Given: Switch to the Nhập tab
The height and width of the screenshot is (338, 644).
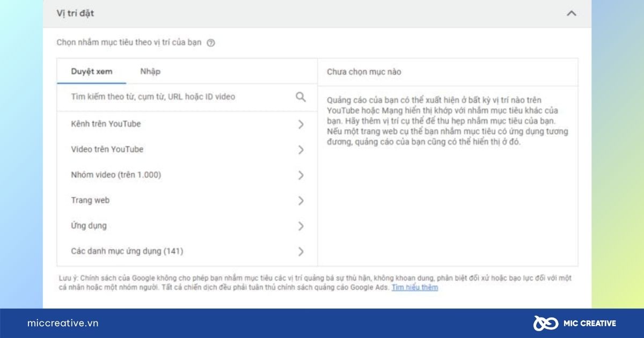Looking at the screenshot, I should [x=150, y=71].
